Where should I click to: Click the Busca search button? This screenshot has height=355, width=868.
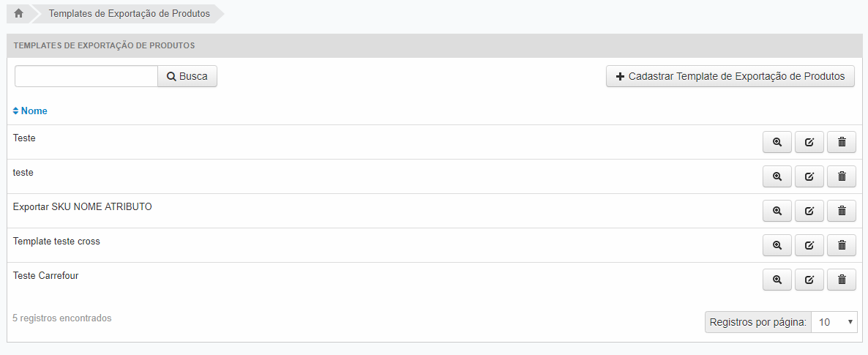pyautogui.click(x=187, y=76)
